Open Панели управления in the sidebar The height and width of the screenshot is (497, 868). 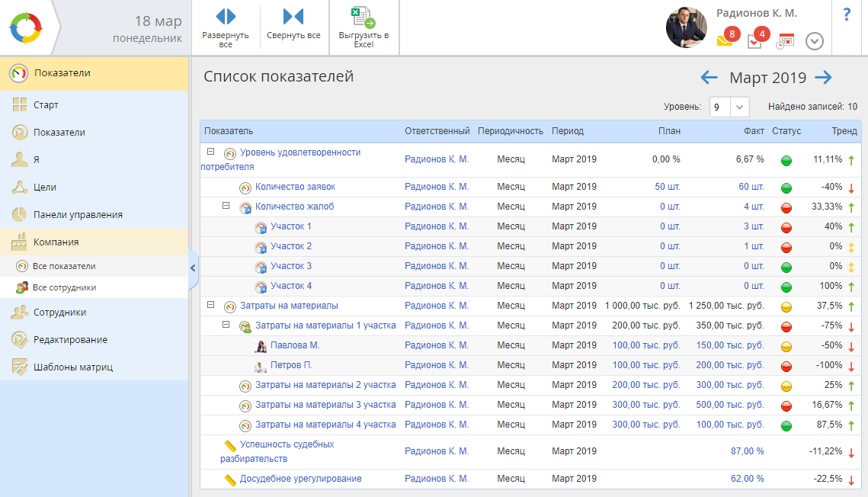tap(78, 214)
